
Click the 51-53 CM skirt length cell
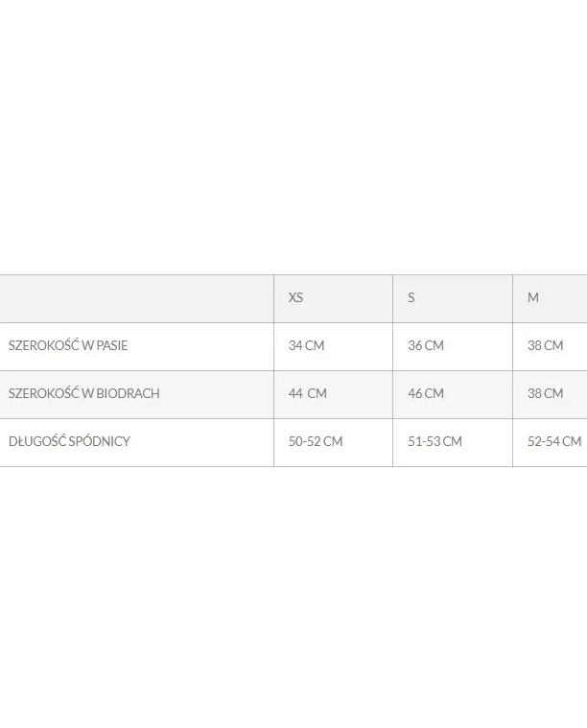coord(434,441)
